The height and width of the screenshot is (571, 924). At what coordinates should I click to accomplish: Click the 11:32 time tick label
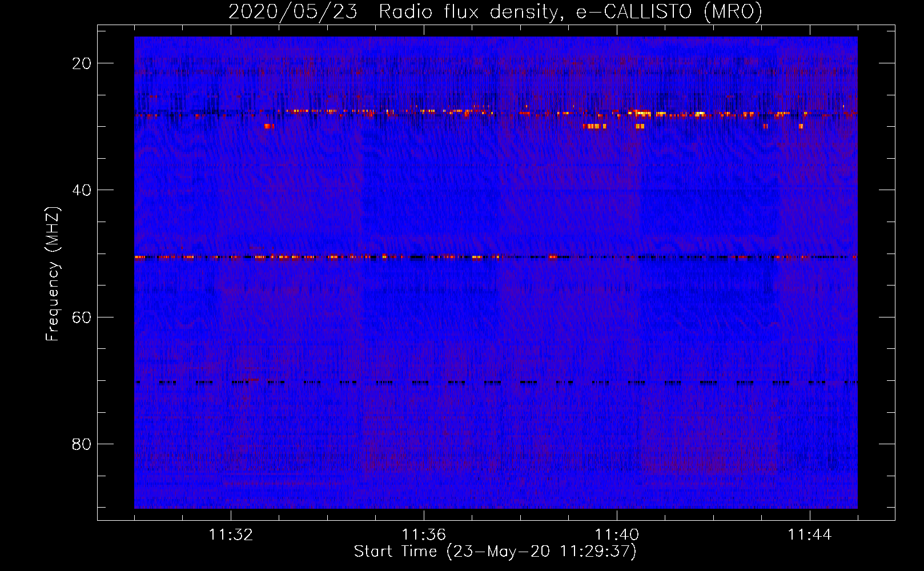[x=231, y=535]
